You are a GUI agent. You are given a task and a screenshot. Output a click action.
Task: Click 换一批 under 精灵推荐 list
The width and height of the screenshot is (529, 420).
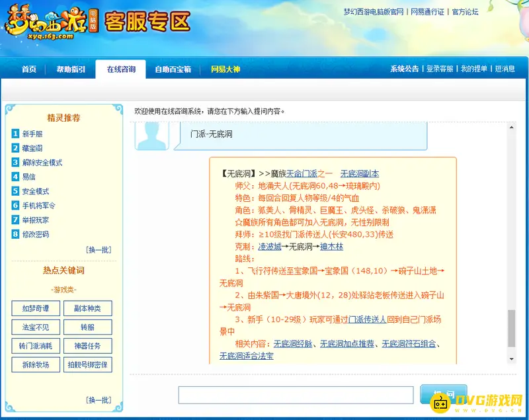coord(99,249)
